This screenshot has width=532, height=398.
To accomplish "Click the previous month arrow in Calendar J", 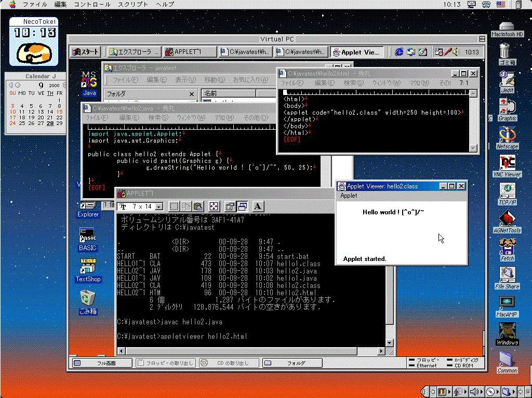I will pyautogui.click(x=10, y=85).
